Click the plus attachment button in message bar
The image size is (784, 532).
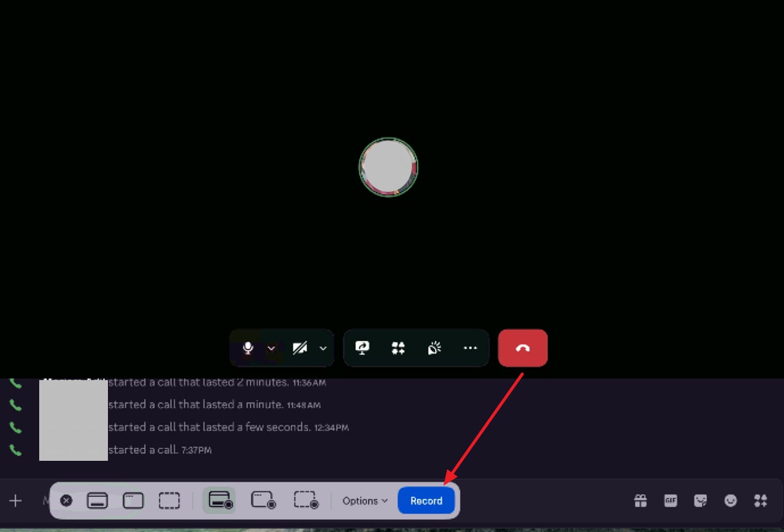[16, 501]
